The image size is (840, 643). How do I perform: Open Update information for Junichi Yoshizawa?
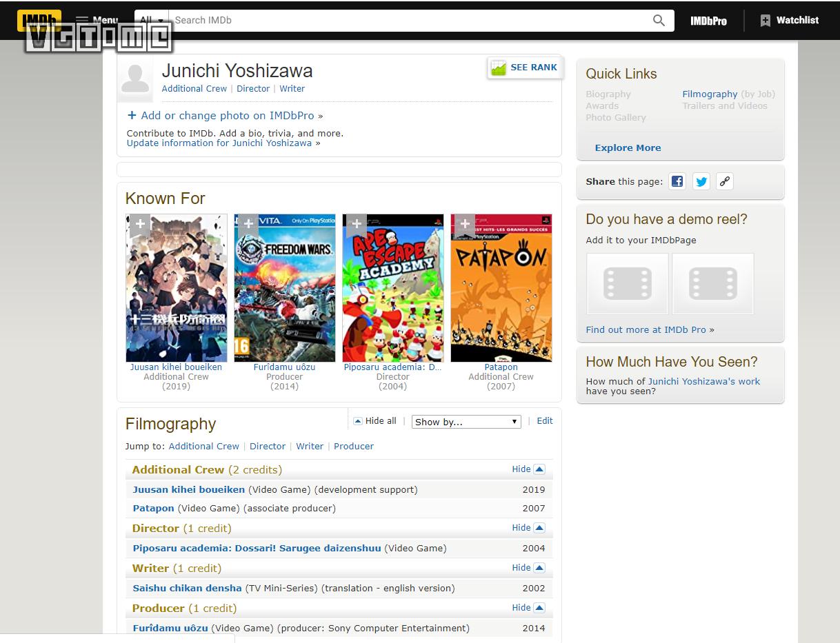point(219,143)
